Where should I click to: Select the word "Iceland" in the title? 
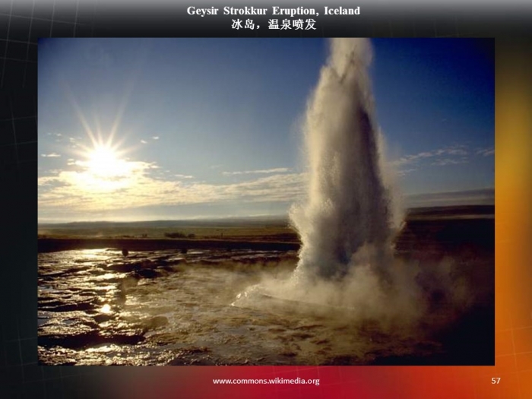click(x=338, y=11)
